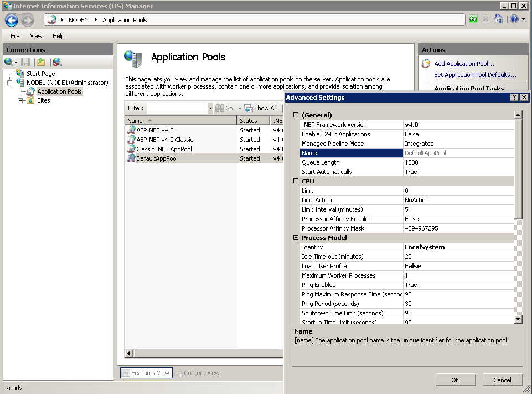Image resolution: width=532 pixels, height=394 pixels.
Task: Open Help using blue question mark icon
Action: coord(514,19)
